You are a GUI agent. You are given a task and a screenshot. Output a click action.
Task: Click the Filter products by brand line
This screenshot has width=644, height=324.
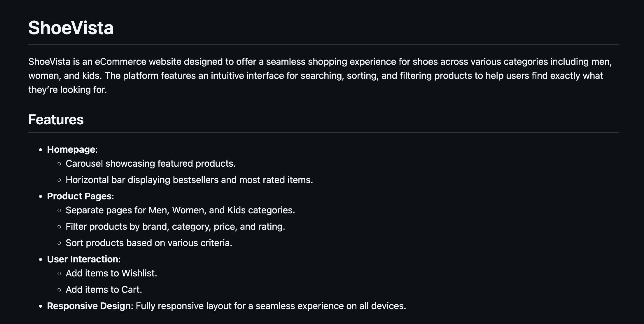175,227
